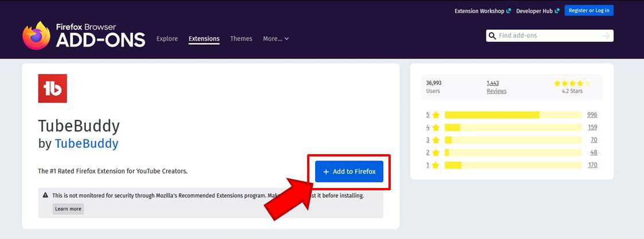
Task: Filter reviews by 2 star rating
Action: (x=433, y=152)
